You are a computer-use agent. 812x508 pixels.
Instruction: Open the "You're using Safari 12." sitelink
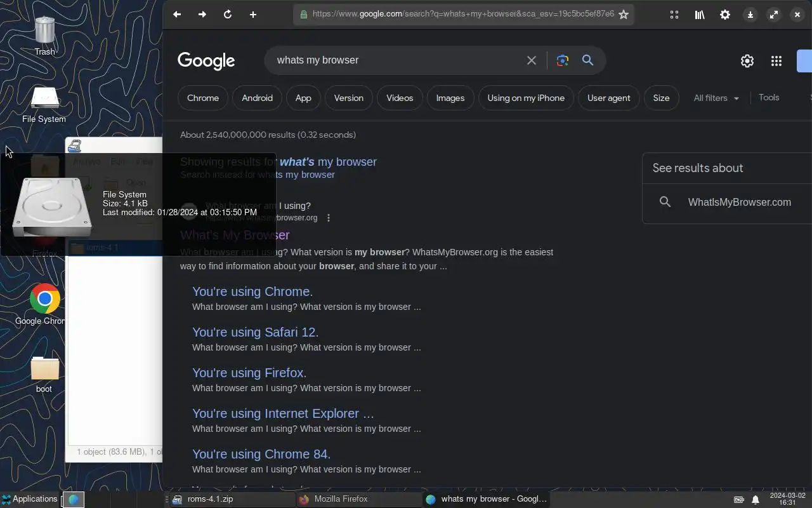(255, 332)
